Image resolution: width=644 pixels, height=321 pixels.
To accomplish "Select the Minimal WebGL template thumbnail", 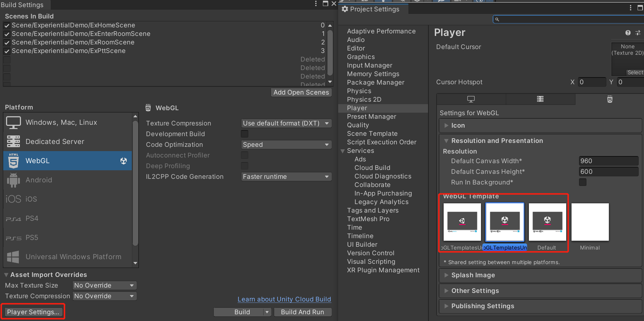I will point(590,222).
